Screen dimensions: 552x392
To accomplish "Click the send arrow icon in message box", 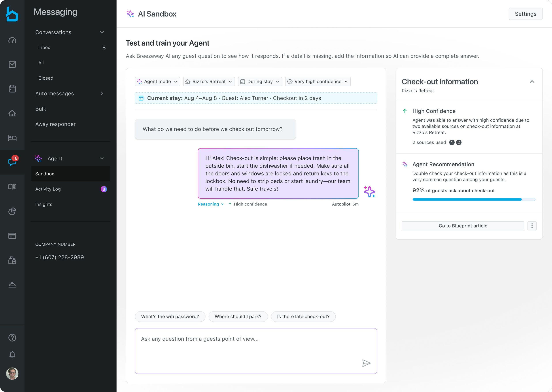I will click(366, 363).
